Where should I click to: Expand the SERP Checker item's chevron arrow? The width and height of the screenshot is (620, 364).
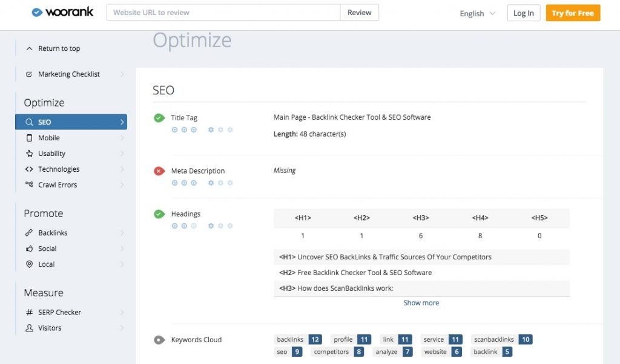(x=122, y=312)
